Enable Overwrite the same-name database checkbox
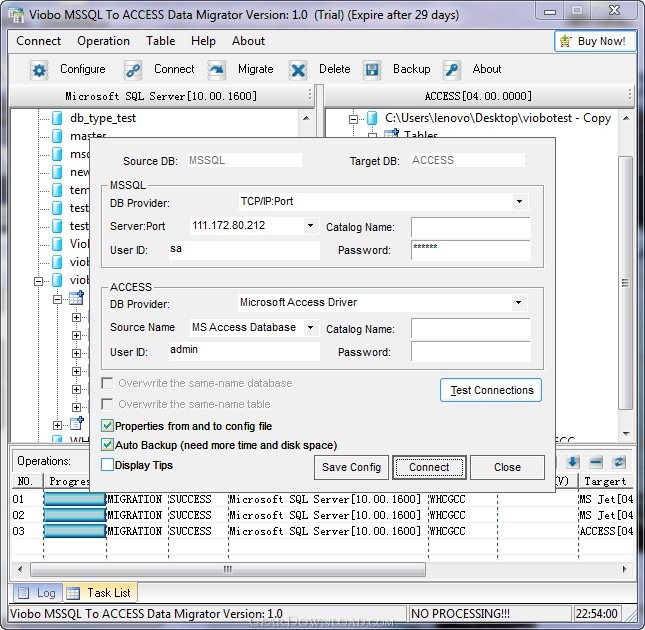 (107, 383)
